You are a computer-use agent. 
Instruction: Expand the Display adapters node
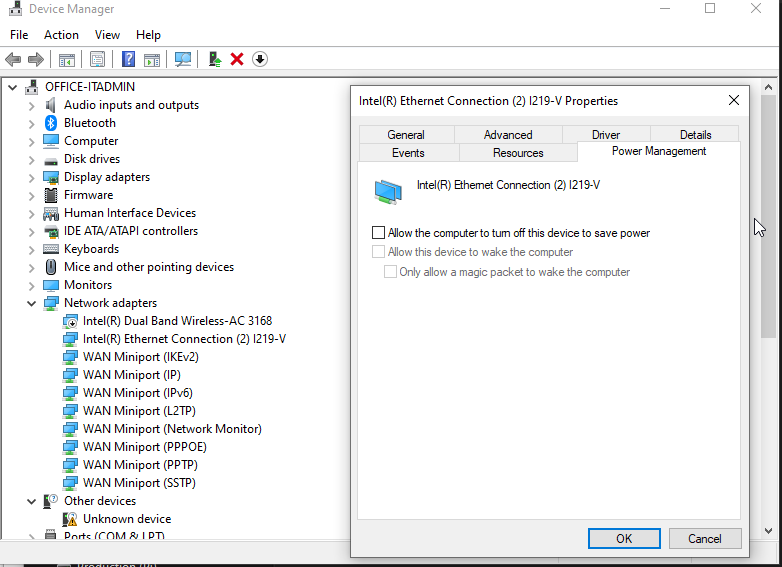[31, 178]
